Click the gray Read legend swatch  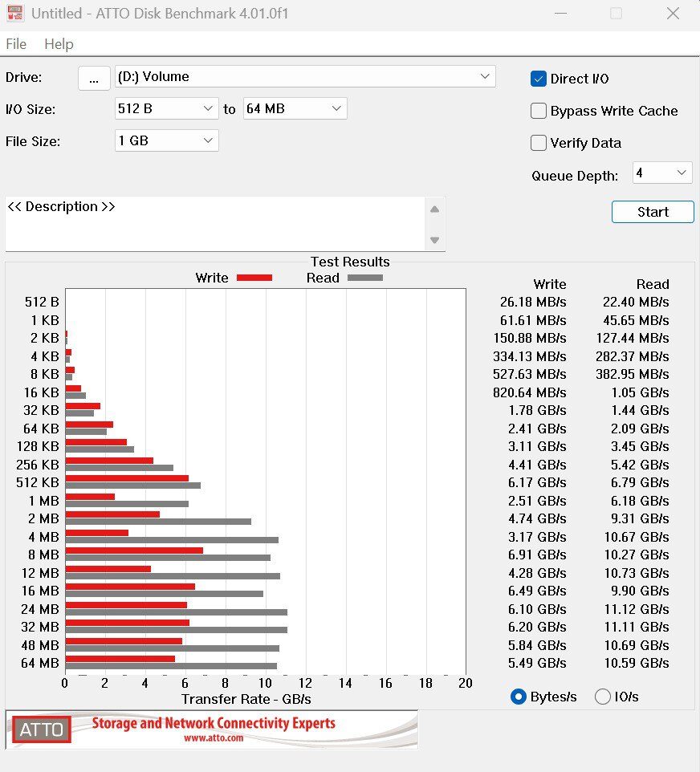point(364,278)
